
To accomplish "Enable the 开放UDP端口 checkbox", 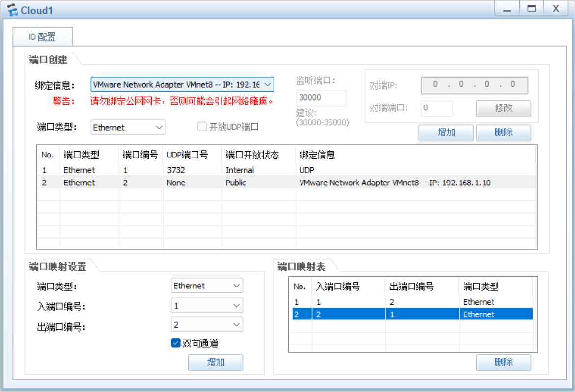I will 202,127.
